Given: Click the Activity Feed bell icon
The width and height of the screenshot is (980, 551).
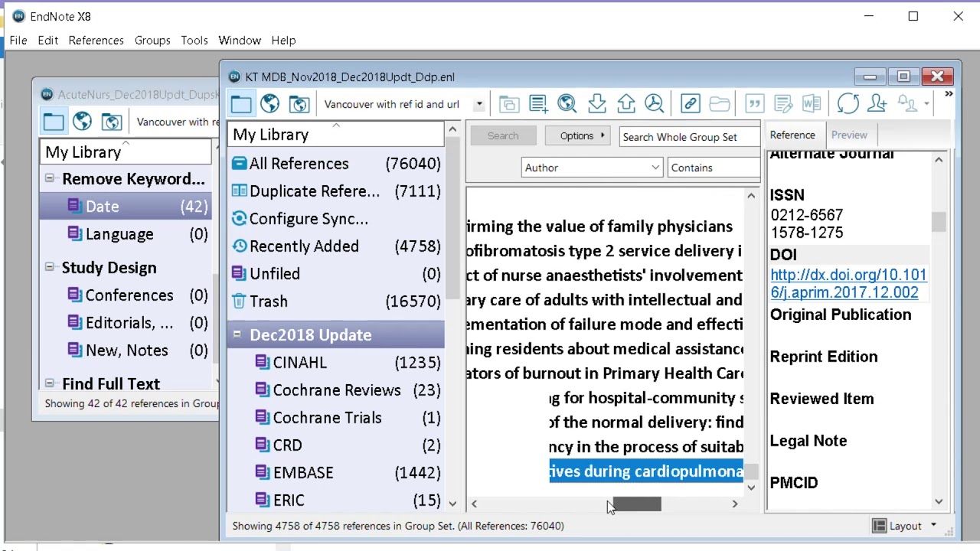Looking at the screenshot, I should point(907,104).
